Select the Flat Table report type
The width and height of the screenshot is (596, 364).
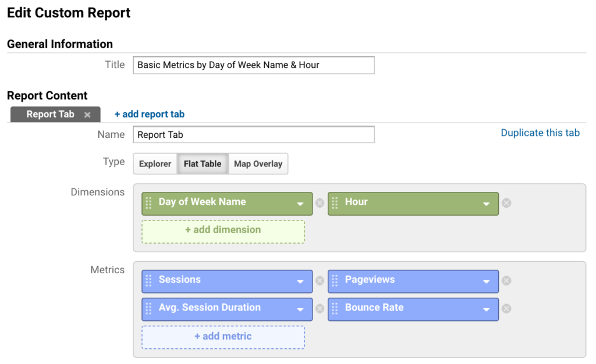[203, 164]
